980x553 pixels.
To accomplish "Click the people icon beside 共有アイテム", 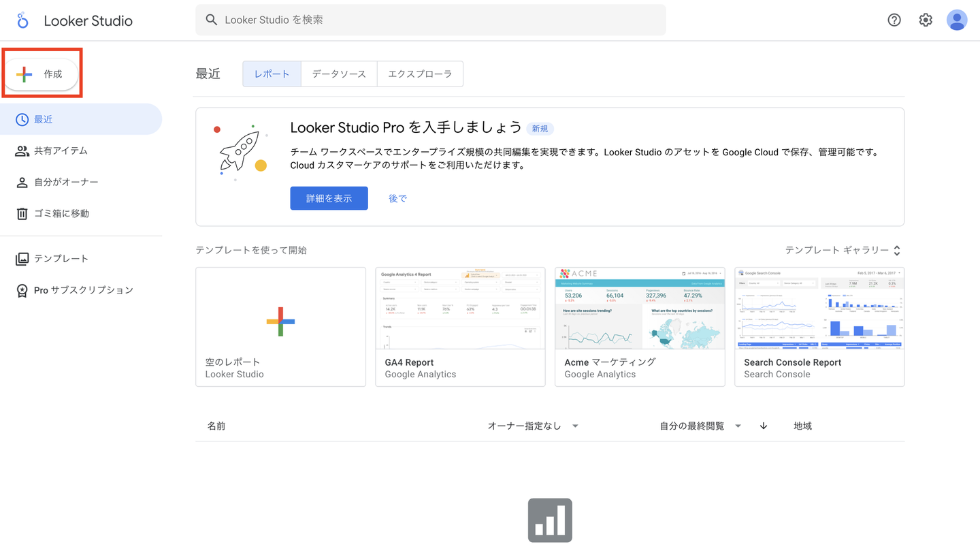I will pos(22,151).
